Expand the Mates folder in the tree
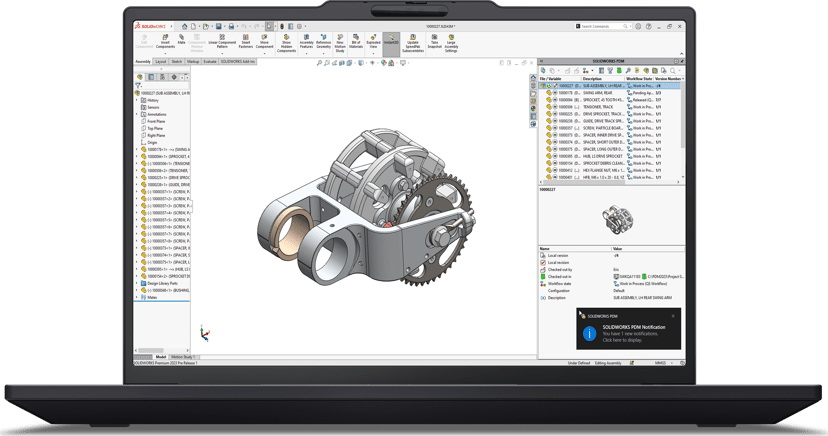This screenshot has height=436, width=828. [x=137, y=297]
